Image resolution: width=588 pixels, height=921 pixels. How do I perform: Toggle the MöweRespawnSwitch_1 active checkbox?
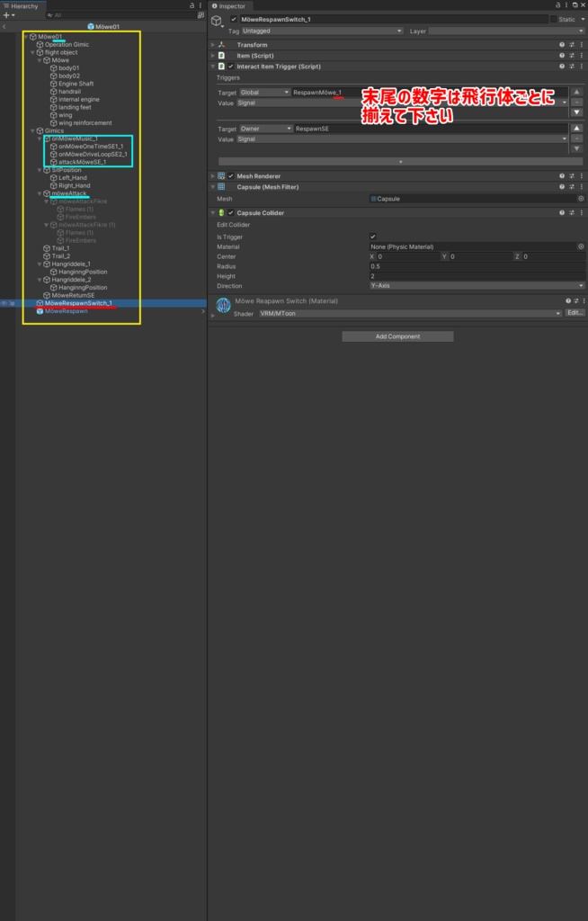[x=233, y=20]
